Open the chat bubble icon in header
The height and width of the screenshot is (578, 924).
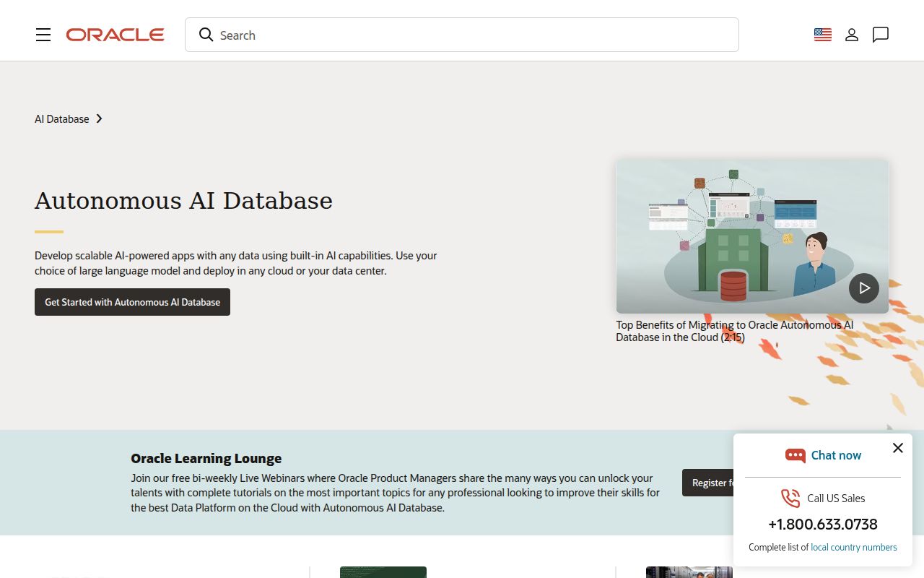click(x=881, y=35)
